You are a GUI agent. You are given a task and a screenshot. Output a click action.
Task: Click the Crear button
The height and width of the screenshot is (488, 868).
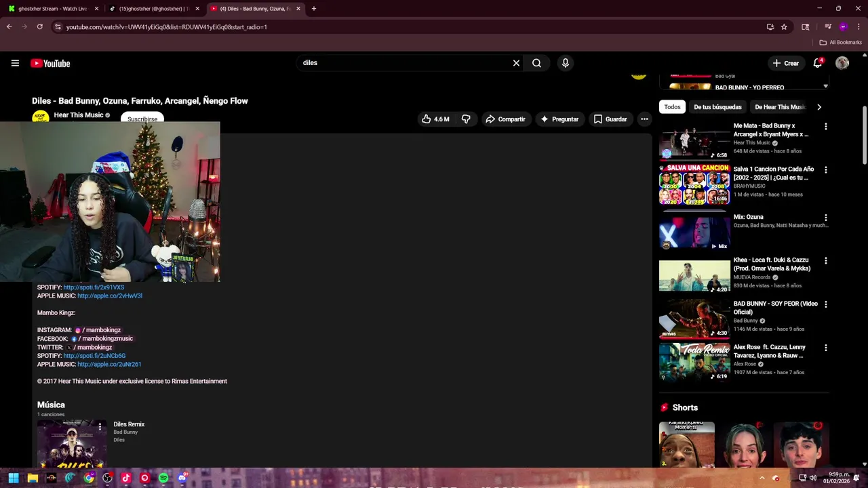[786, 63]
